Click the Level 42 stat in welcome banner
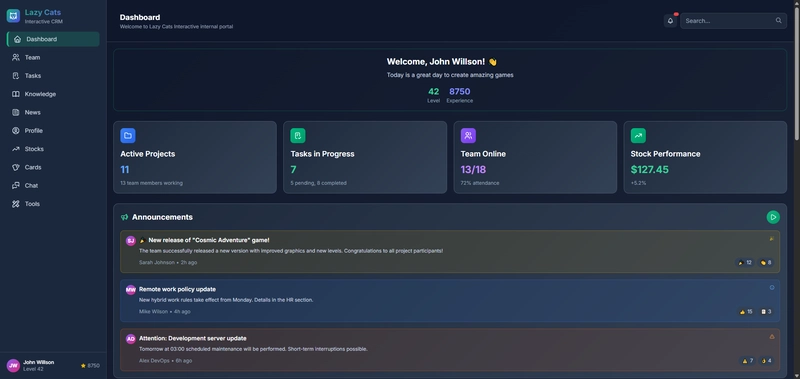This screenshot has height=379, width=800. click(433, 95)
